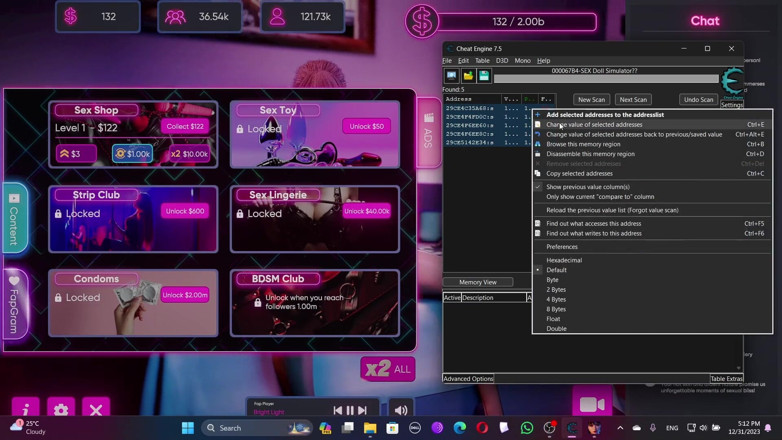Unlock Strip Club for $600
The height and width of the screenshot is (440, 782).
tap(185, 211)
